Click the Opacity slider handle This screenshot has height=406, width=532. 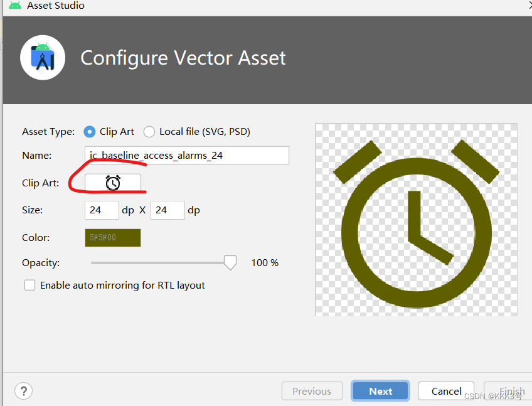click(x=230, y=263)
